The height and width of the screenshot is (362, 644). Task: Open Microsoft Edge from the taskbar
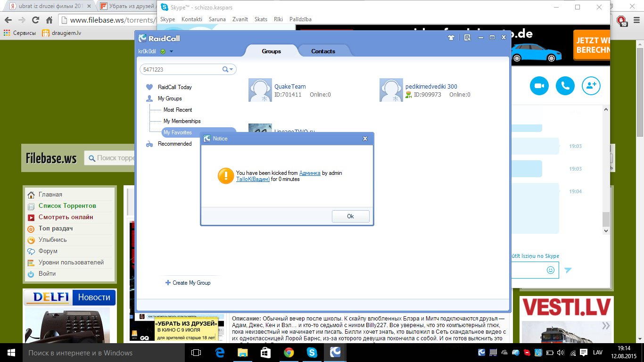pyautogui.click(x=220, y=353)
